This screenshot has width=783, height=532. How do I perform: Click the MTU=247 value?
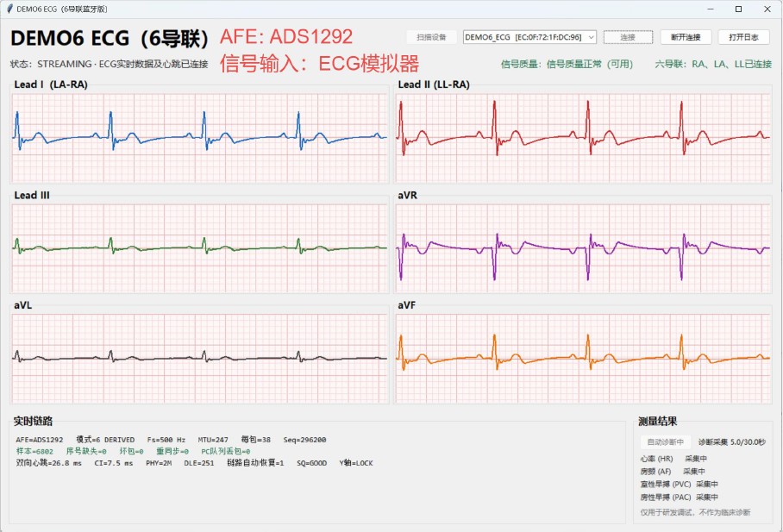point(213,440)
